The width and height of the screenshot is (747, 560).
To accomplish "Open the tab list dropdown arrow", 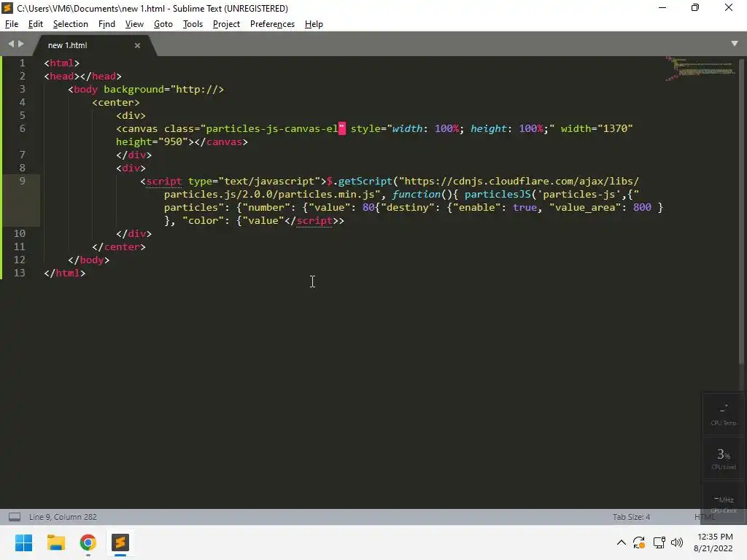I will (734, 43).
